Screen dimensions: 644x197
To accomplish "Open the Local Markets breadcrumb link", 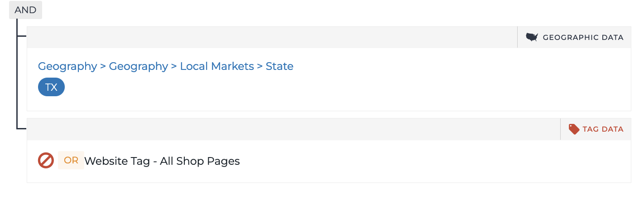I will (217, 66).
